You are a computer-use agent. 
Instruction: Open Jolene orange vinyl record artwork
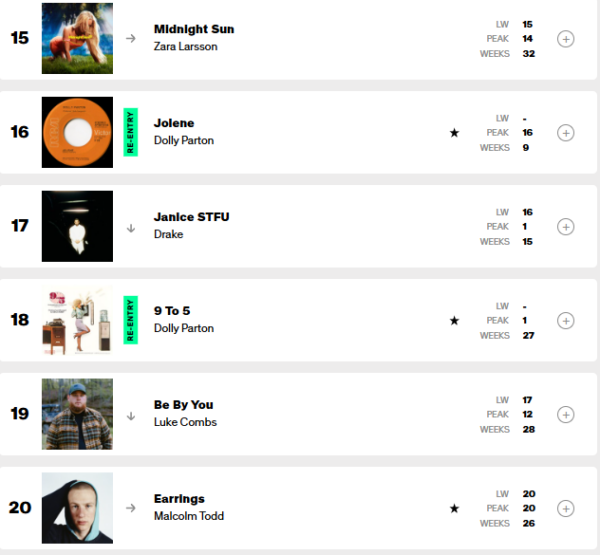[77, 132]
